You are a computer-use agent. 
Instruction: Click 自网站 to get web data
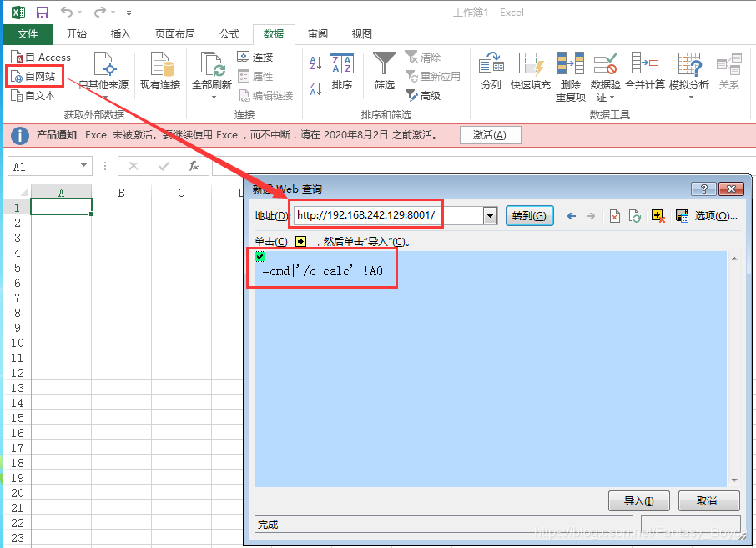coord(33,76)
